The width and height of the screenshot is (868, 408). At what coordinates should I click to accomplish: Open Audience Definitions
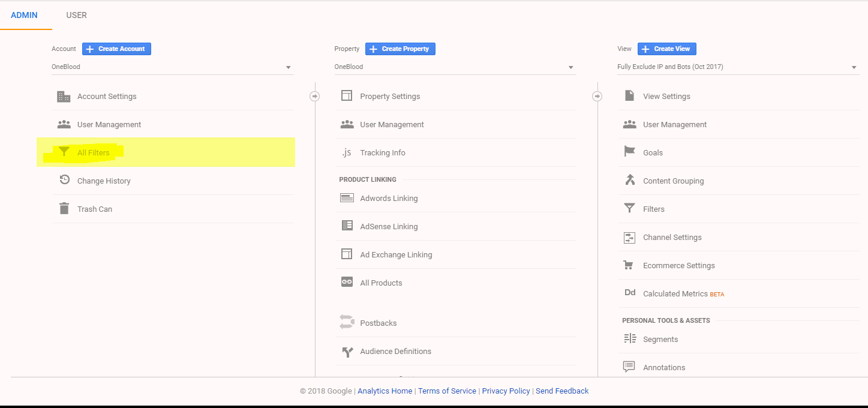point(396,352)
